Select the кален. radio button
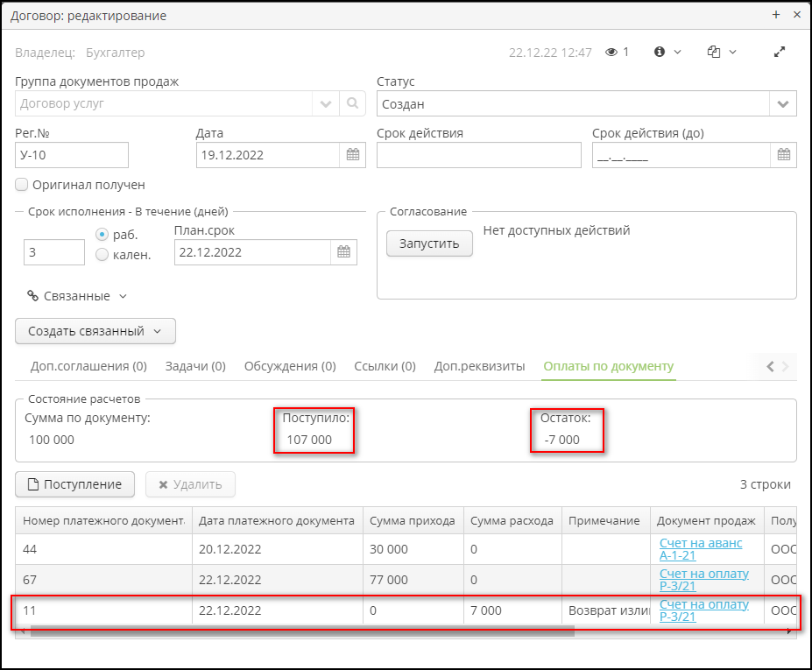The width and height of the screenshot is (812, 670). tap(102, 256)
